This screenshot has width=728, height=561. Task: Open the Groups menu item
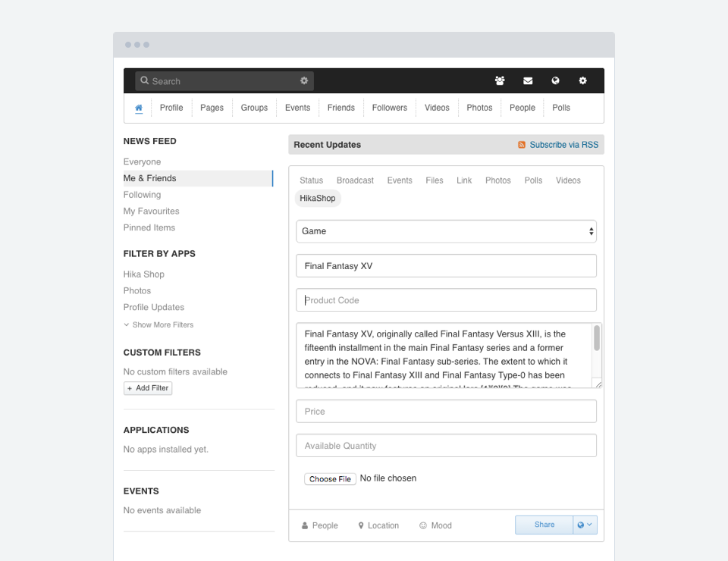click(x=254, y=108)
